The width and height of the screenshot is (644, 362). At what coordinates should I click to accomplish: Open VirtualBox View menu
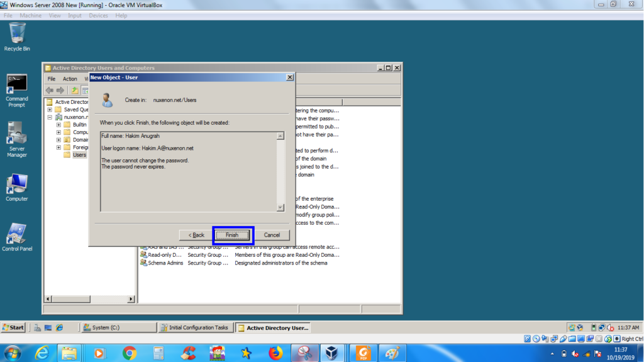55,16
